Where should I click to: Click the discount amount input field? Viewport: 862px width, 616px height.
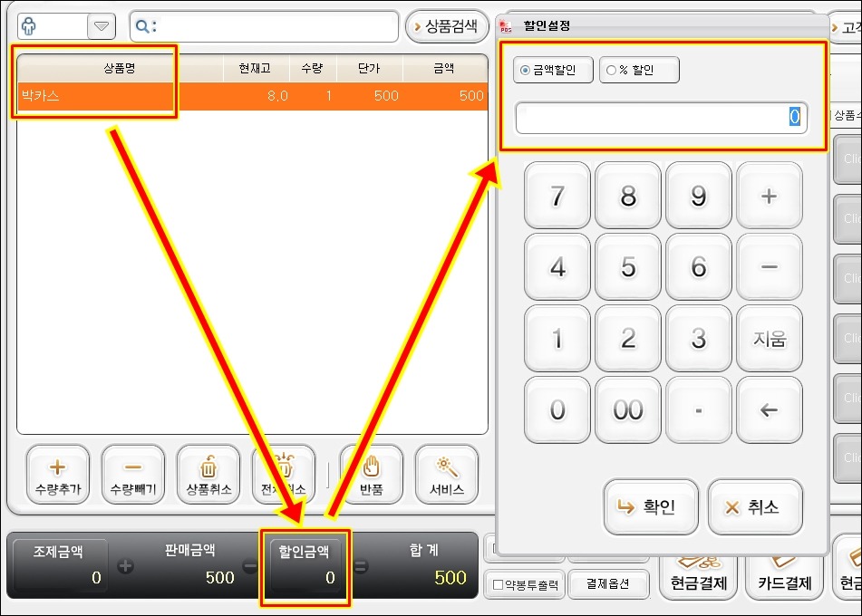tap(660, 117)
